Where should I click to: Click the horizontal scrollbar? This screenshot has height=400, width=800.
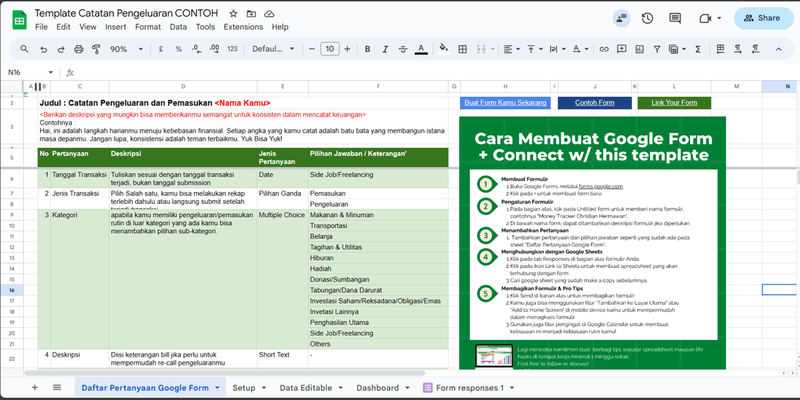224,373
